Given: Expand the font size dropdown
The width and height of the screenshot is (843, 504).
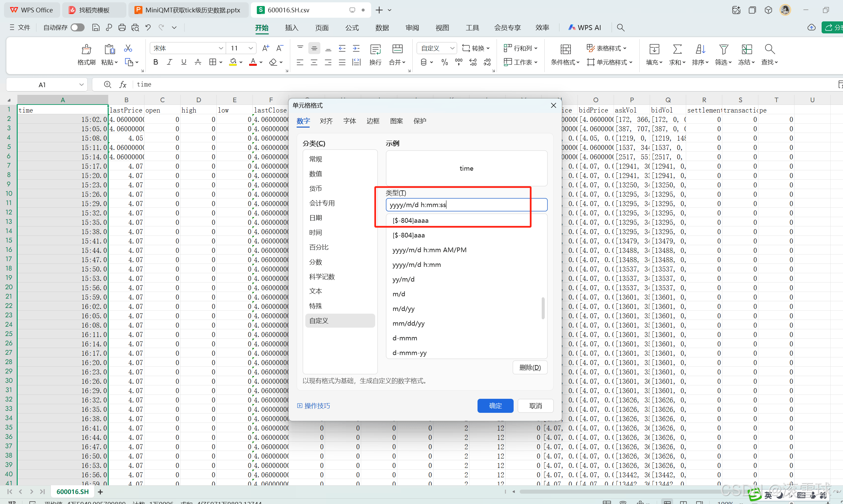Looking at the screenshot, I should [x=250, y=48].
